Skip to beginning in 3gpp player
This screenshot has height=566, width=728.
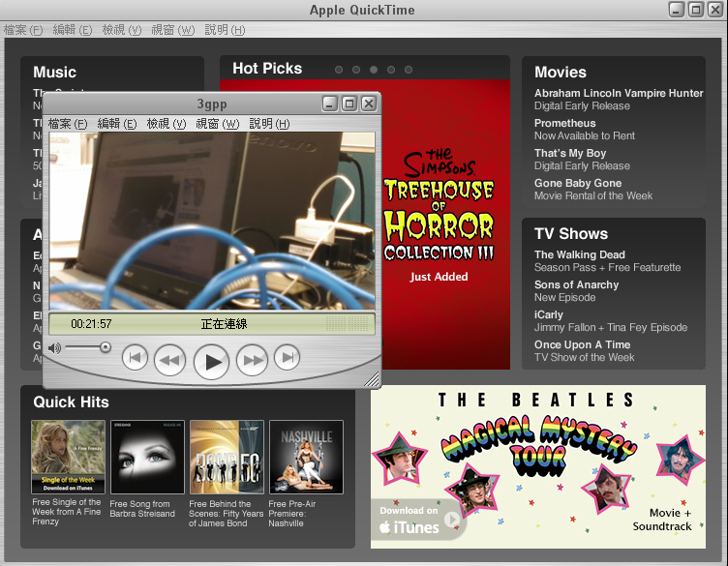pos(135,358)
